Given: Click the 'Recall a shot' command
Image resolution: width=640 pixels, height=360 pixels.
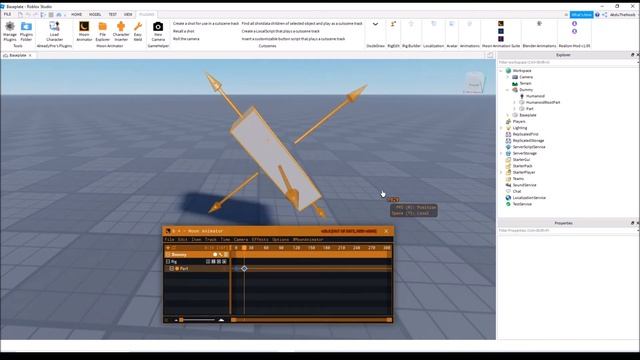Looking at the screenshot, I should [x=184, y=31].
